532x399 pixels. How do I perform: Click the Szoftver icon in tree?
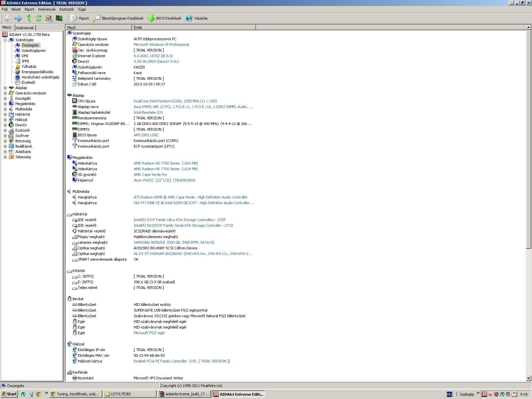(11, 136)
